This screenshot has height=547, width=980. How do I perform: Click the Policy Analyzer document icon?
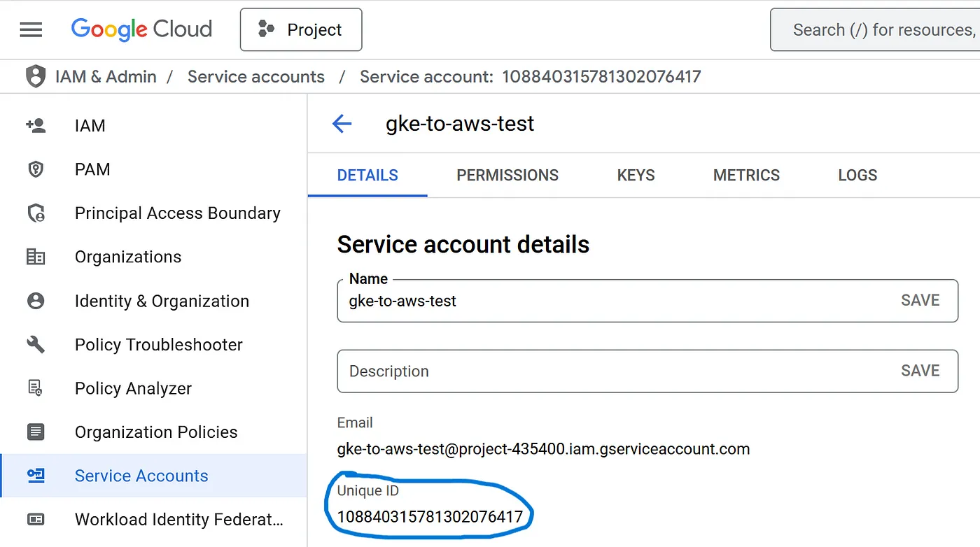35,388
